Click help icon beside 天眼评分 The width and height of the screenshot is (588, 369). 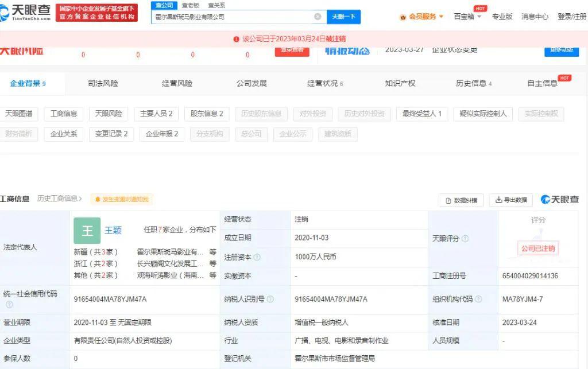[x=465, y=239]
